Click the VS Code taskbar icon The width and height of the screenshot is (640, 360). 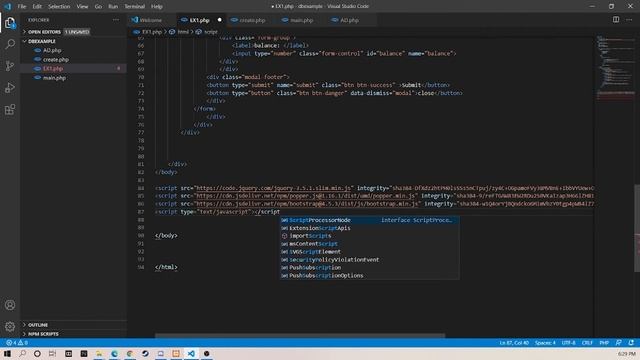[x=191, y=353]
